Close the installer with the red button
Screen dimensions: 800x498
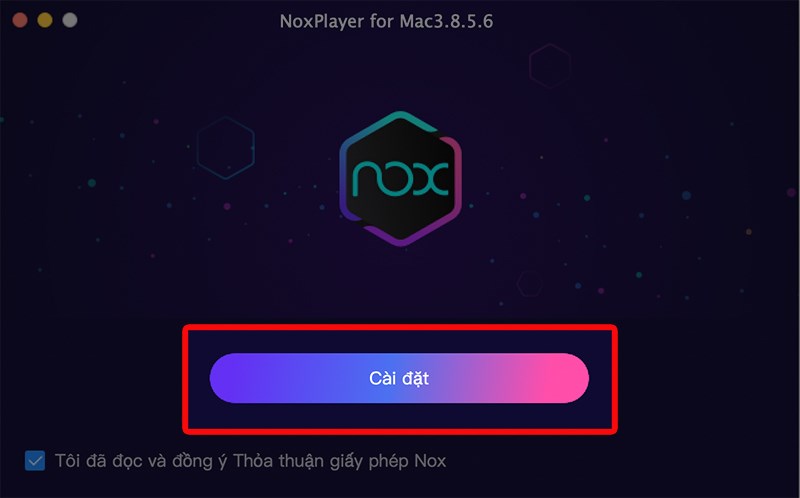tap(20, 20)
